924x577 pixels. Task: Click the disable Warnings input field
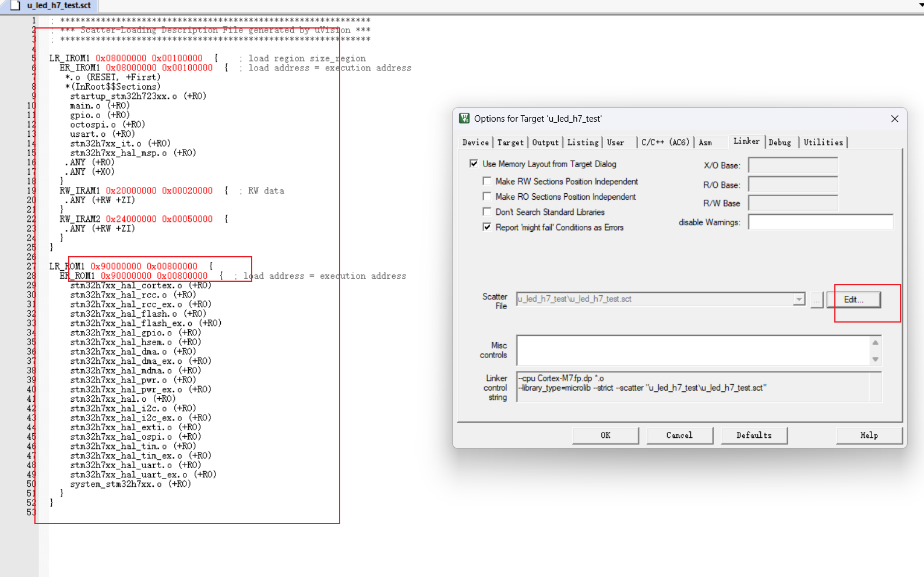pyautogui.click(x=820, y=222)
